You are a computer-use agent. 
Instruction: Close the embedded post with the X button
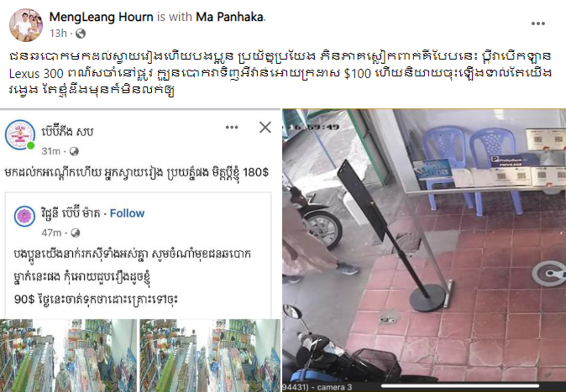click(265, 127)
